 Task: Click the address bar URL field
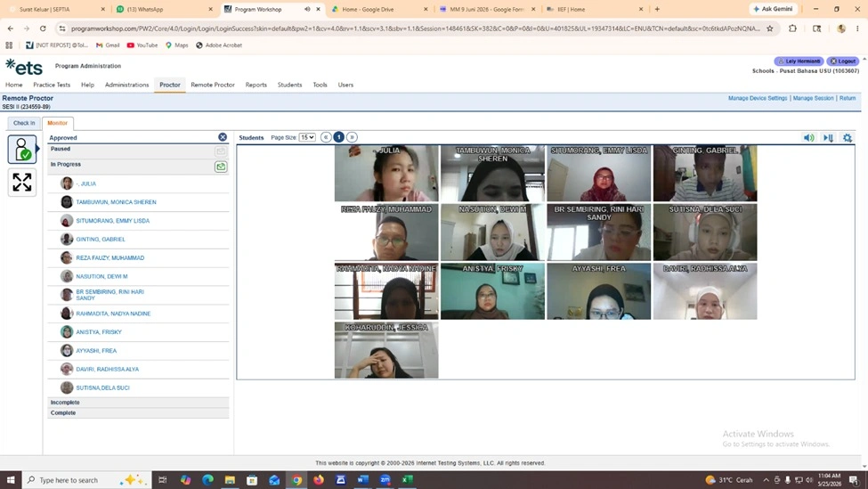[415, 29]
